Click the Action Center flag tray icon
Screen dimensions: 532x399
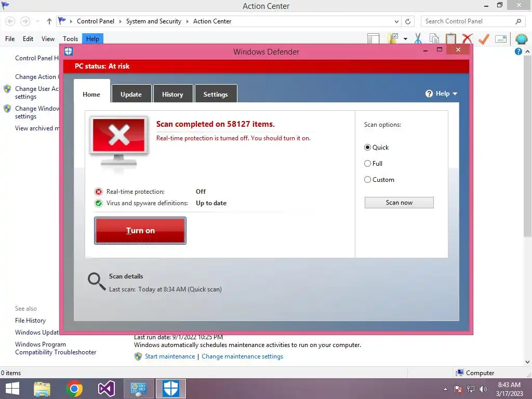[458, 389]
